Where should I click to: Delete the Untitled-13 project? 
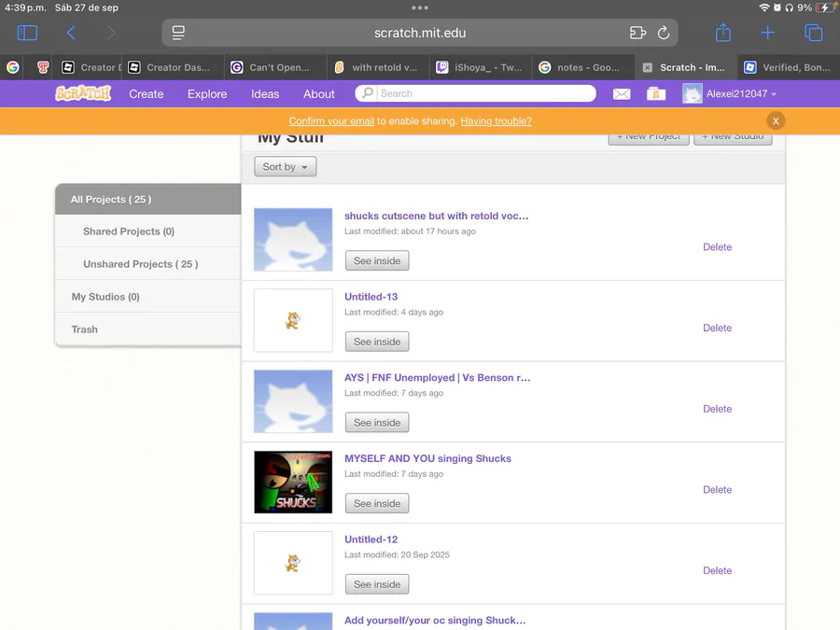point(718,328)
